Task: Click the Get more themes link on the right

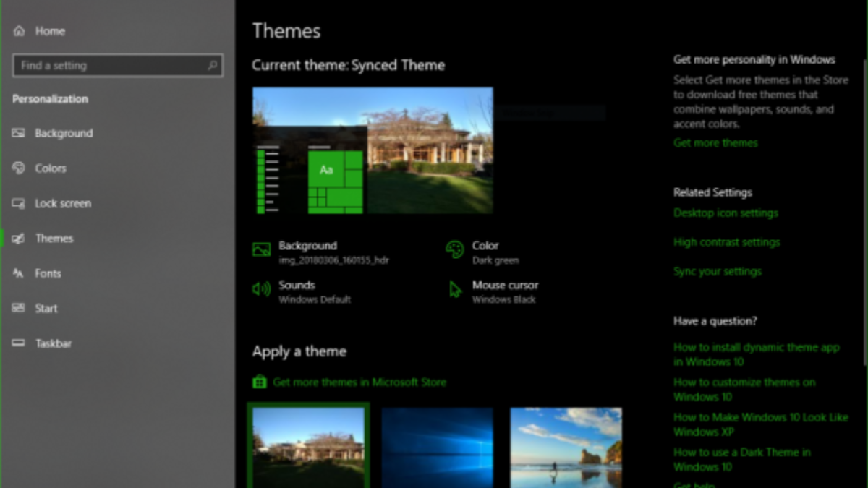Action: (715, 142)
